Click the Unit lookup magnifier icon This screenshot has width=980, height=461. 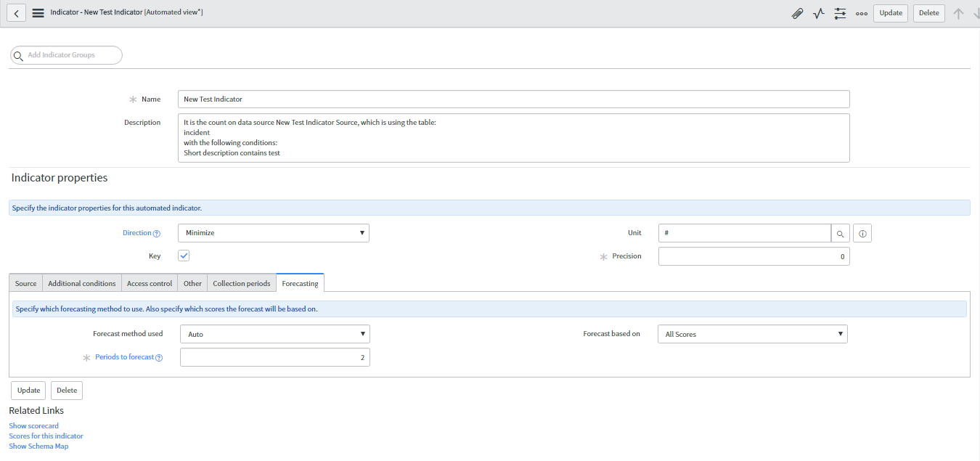[x=840, y=233]
